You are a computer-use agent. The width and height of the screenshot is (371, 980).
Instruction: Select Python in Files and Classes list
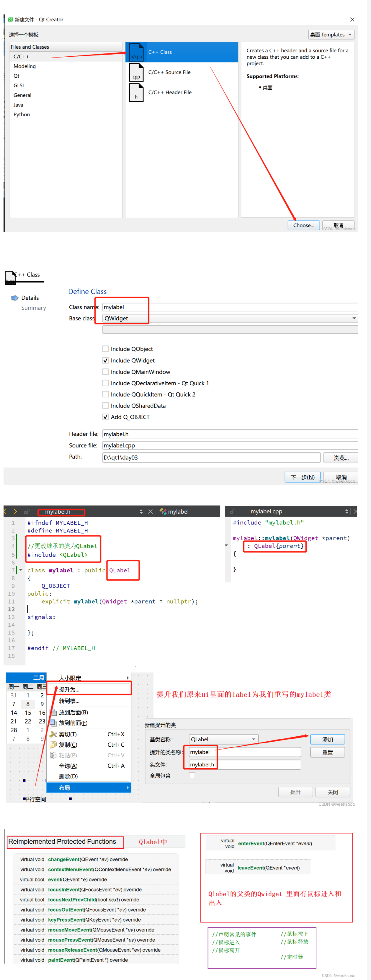[66, 114]
